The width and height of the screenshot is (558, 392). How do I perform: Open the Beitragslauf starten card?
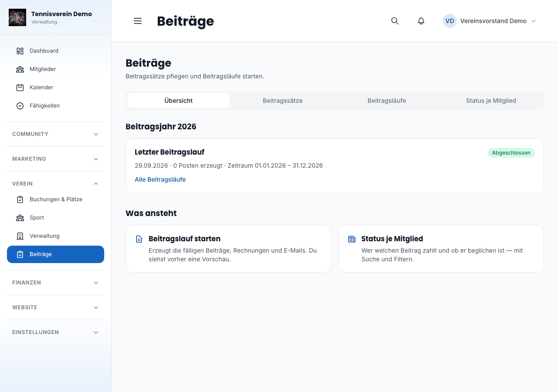click(228, 249)
